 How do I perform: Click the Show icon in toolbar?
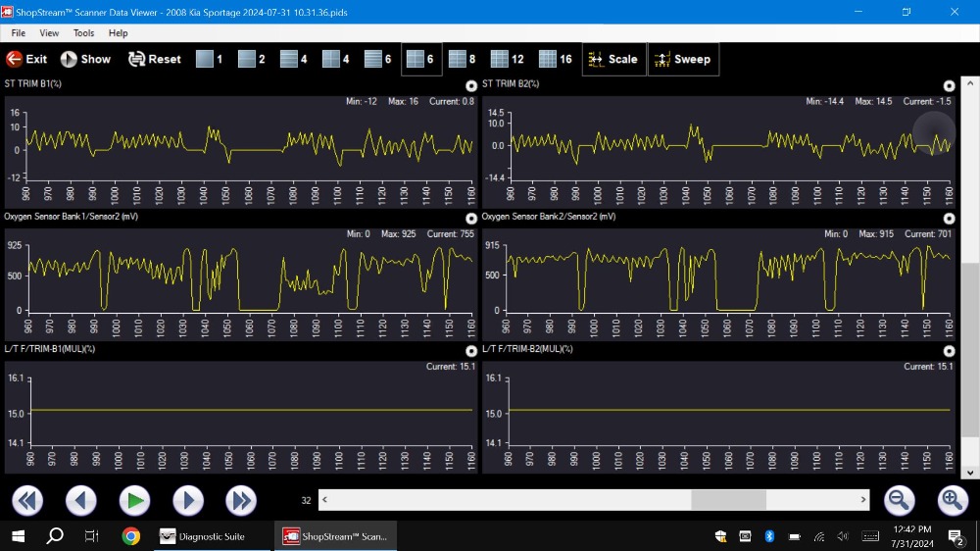(x=85, y=59)
